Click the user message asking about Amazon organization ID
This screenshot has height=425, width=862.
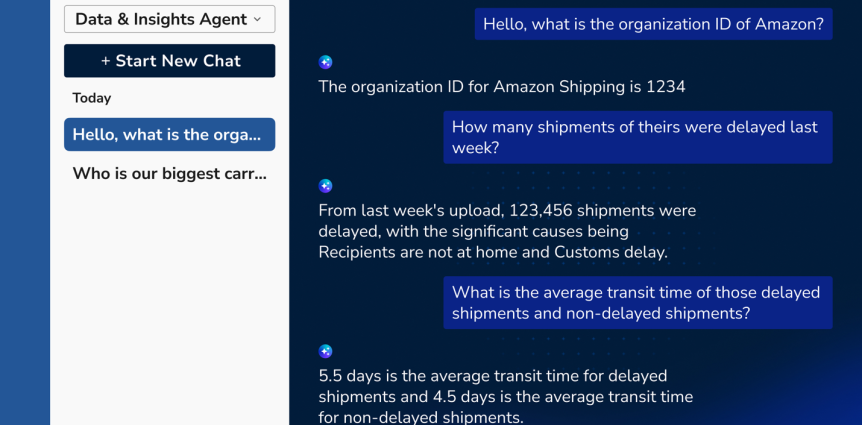point(653,24)
